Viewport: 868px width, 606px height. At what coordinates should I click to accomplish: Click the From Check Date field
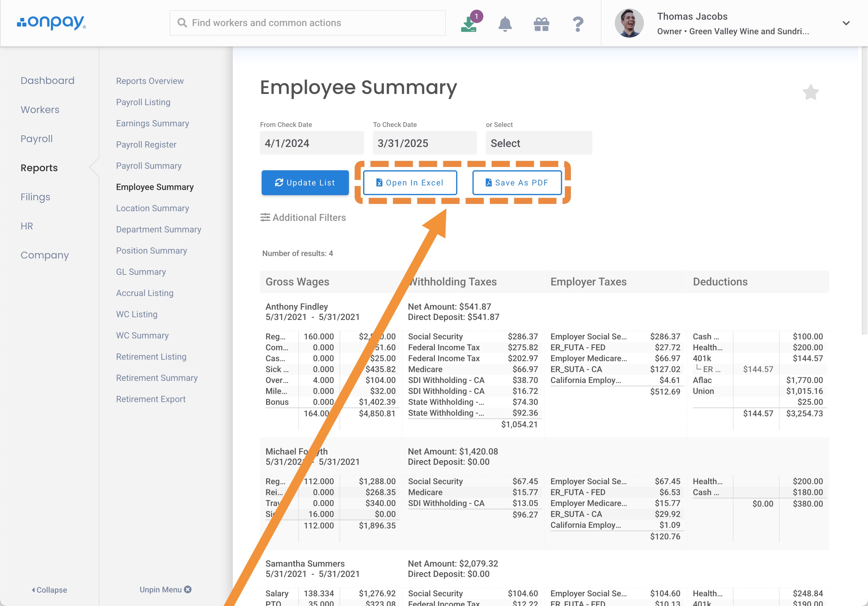coord(312,143)
